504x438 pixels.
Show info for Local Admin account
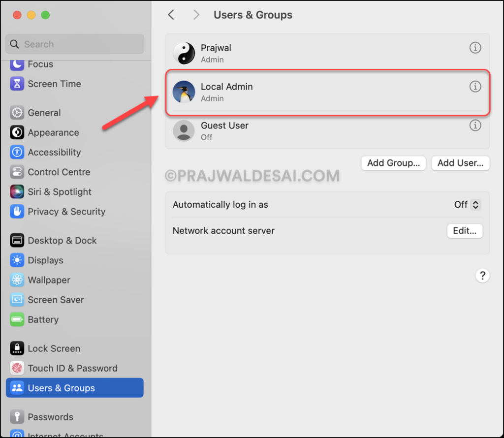[x=475, y=87]
